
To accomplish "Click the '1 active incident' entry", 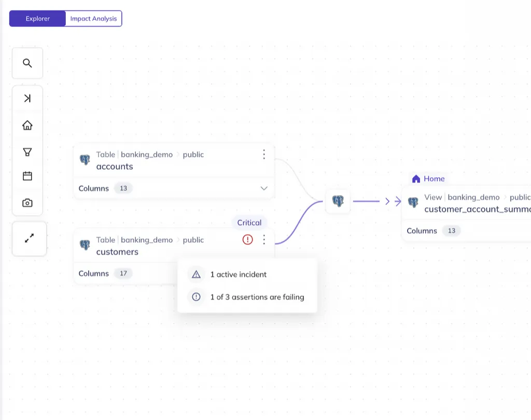I will 238,274.
